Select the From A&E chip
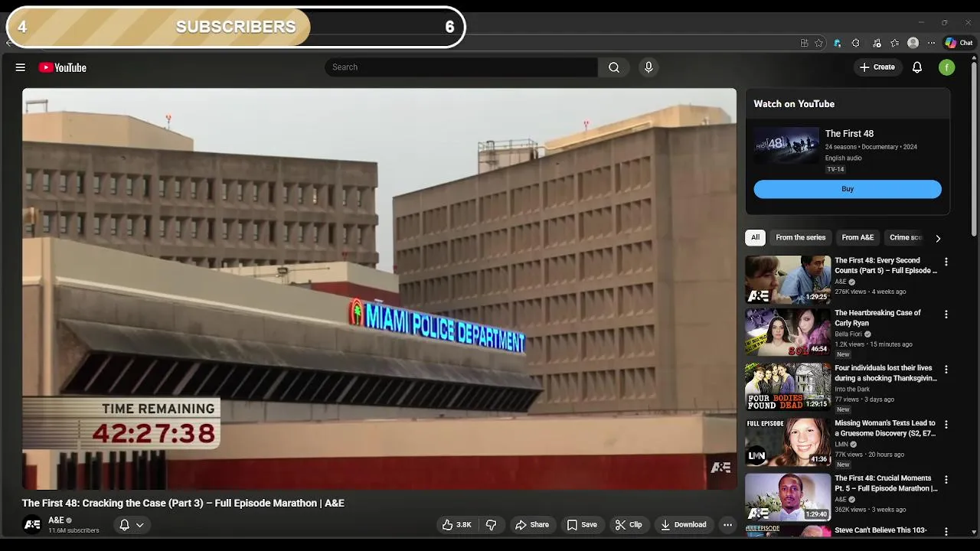 pyautogui.click(x=857, y=237)
